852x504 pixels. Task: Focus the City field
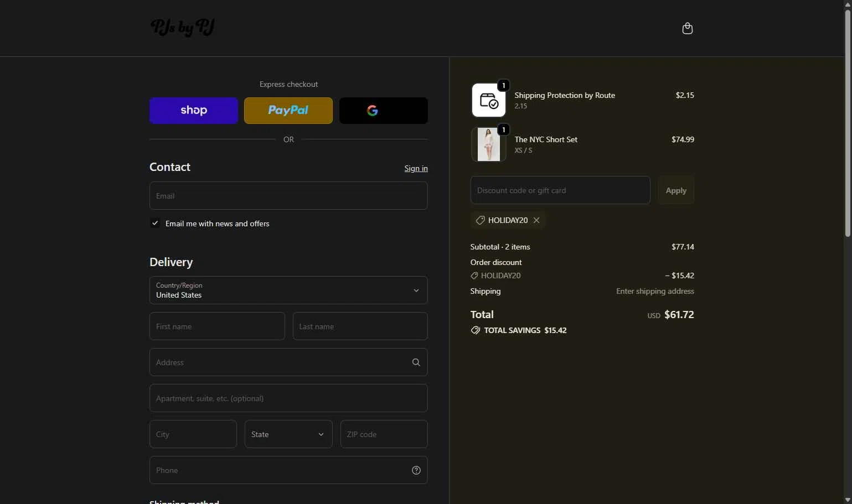193,434
